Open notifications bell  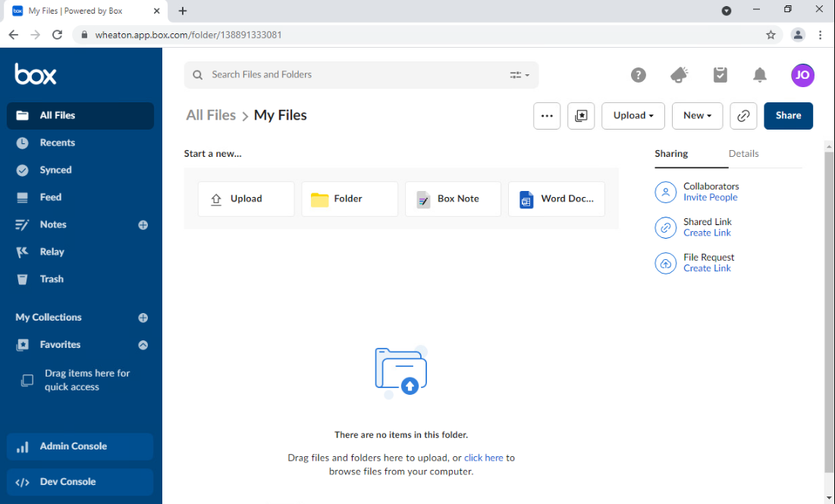[760, 75]
